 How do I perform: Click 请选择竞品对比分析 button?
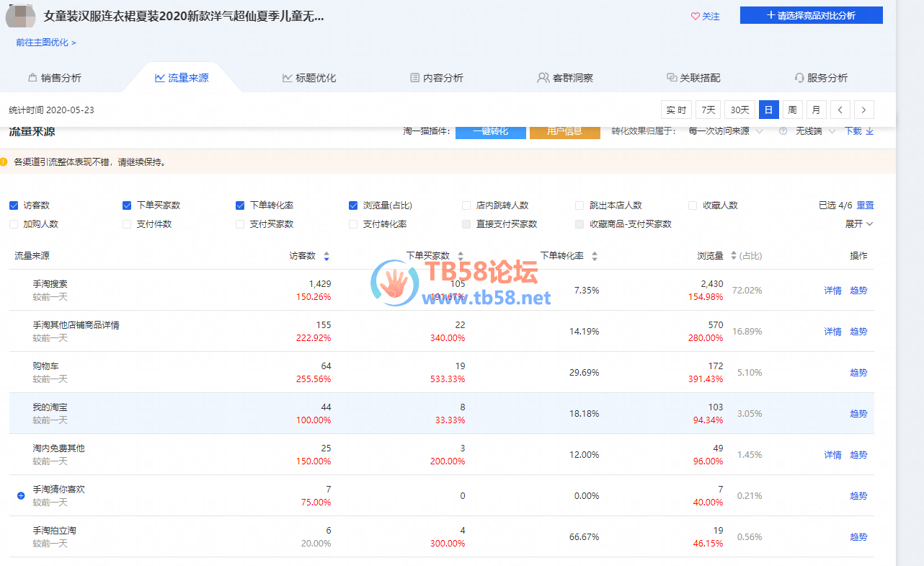click(812, 15)
